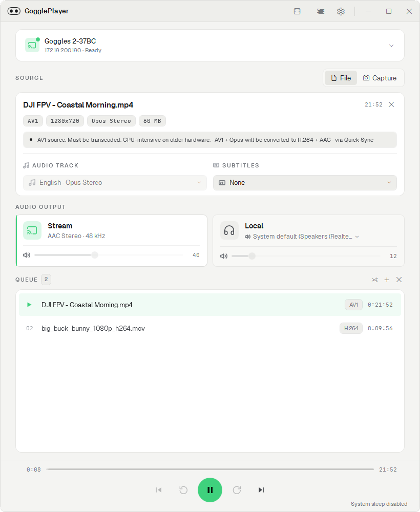Rewind with the counter-clockwise arrow
This screenshot has width=420, height=512.
(183, 490)
